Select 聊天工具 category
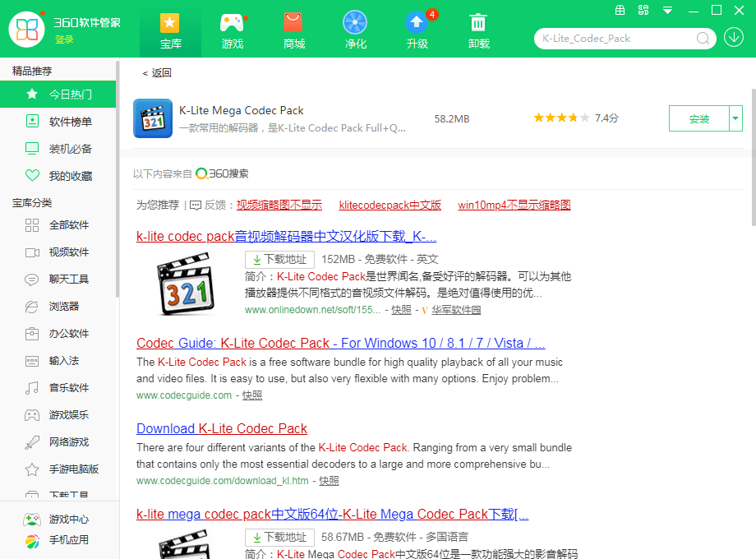 58,279
